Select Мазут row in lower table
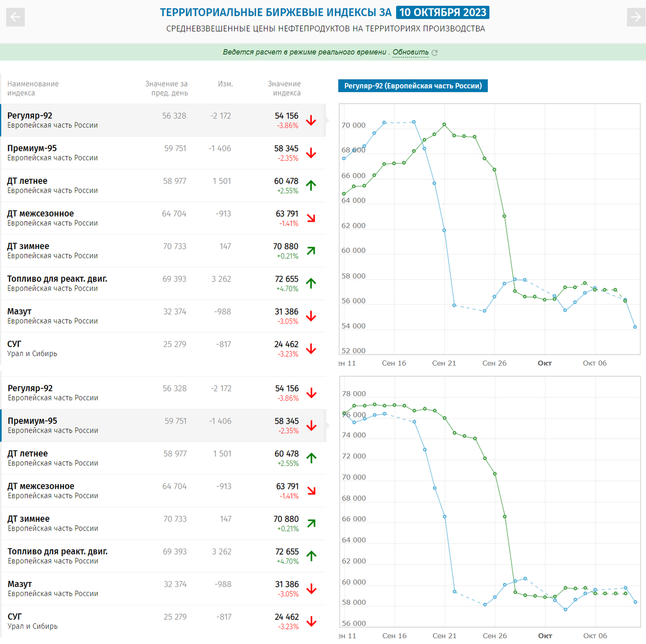 pos(163,589)
